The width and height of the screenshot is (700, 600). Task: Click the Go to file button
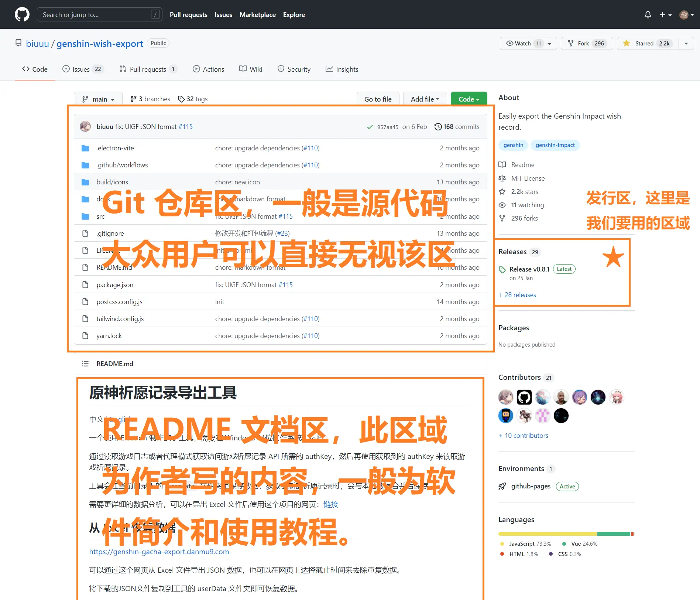(x=378, y=99)
